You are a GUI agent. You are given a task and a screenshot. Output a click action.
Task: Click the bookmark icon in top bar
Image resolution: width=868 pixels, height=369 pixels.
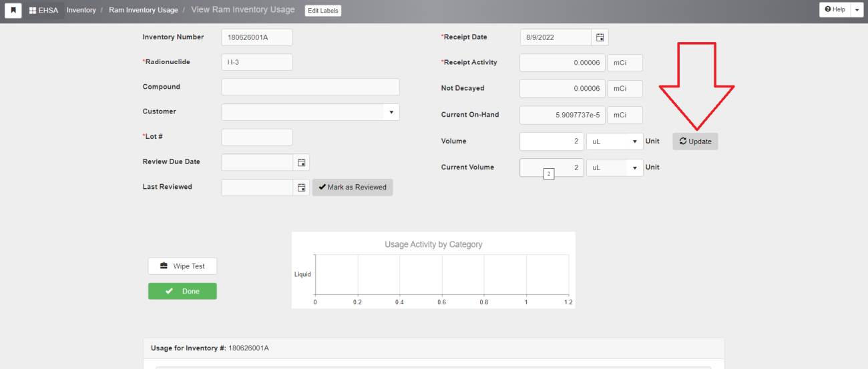tap(13, 10)
